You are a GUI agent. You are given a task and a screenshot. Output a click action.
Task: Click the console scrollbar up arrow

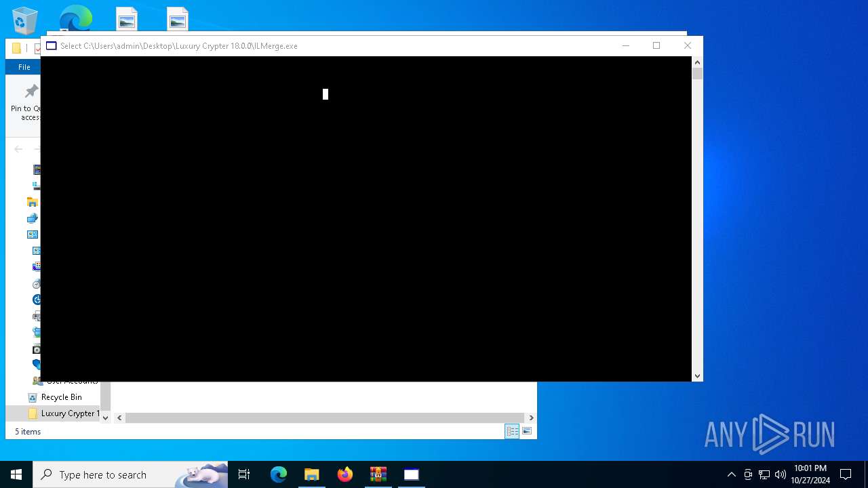coord(697,62)
